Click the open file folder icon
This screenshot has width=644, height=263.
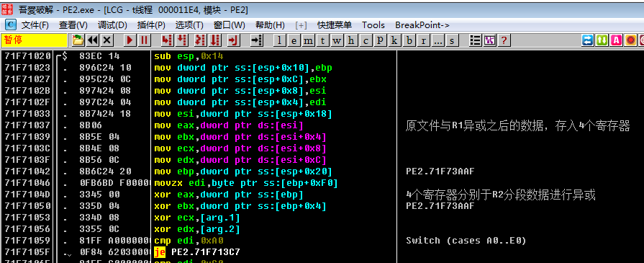pos(78,40)
